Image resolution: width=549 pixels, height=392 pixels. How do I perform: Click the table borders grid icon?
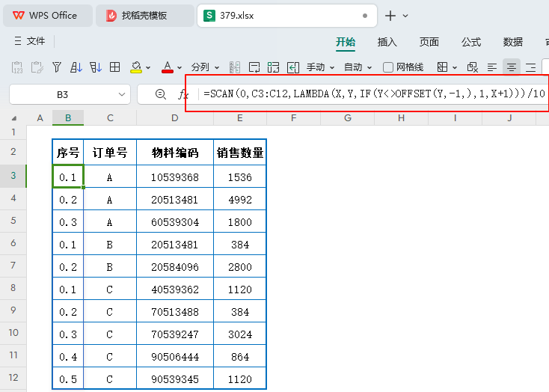click(x=115, y=67)
